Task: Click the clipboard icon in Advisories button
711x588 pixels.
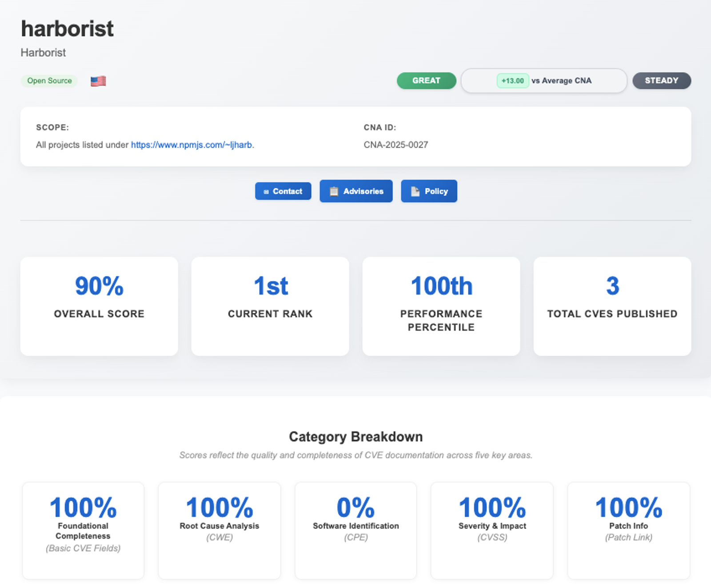Action: (x=334, y=191)
